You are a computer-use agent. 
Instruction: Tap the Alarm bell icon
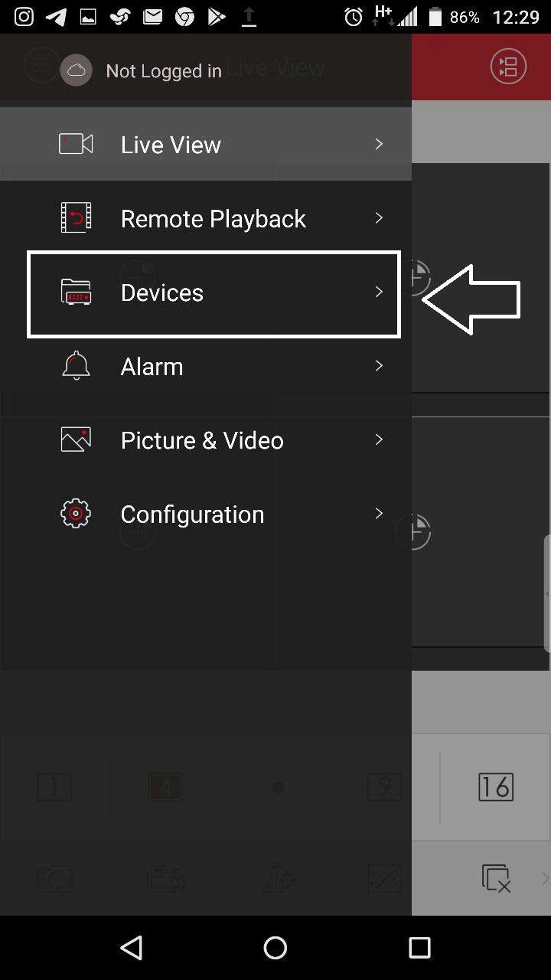click(76, 366)
